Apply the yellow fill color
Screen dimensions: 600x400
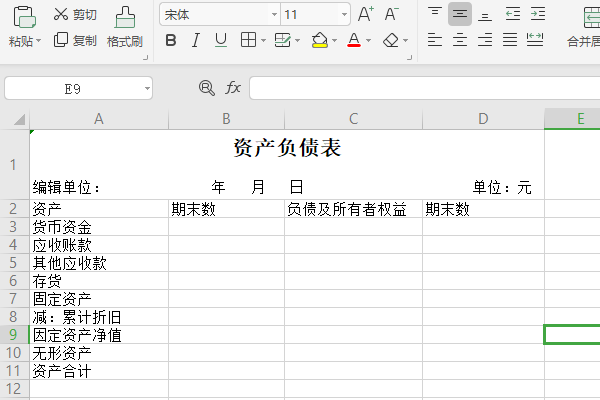pyautogui.click(x=319, y=41)
